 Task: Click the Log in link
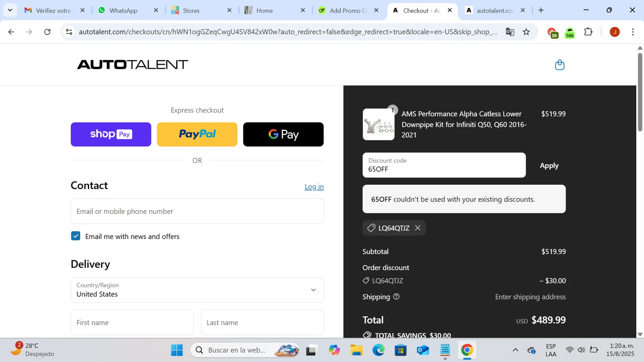(314, 187)
